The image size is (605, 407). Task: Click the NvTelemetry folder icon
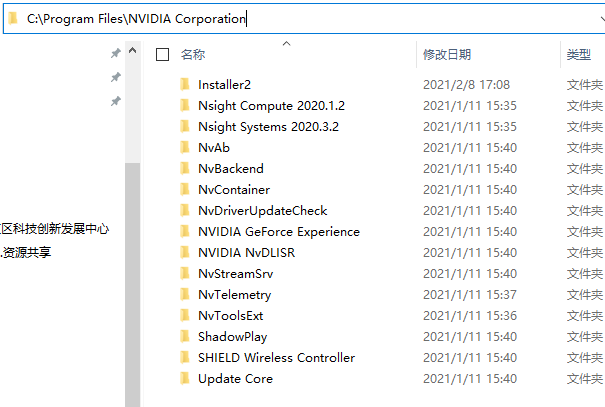(185, 294)
